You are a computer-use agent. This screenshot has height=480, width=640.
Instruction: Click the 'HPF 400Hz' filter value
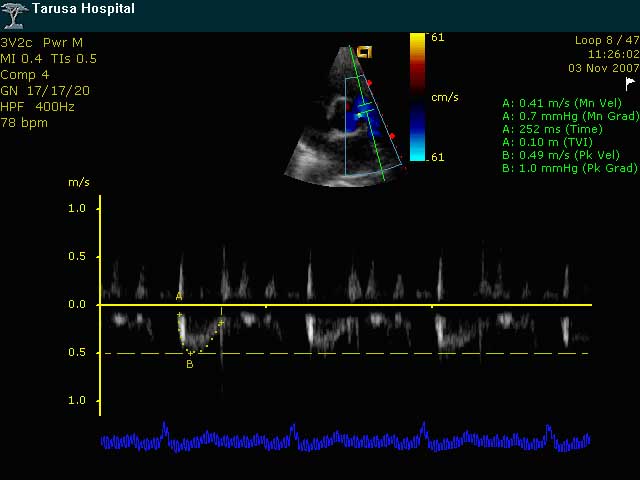(x=38, y=107)
